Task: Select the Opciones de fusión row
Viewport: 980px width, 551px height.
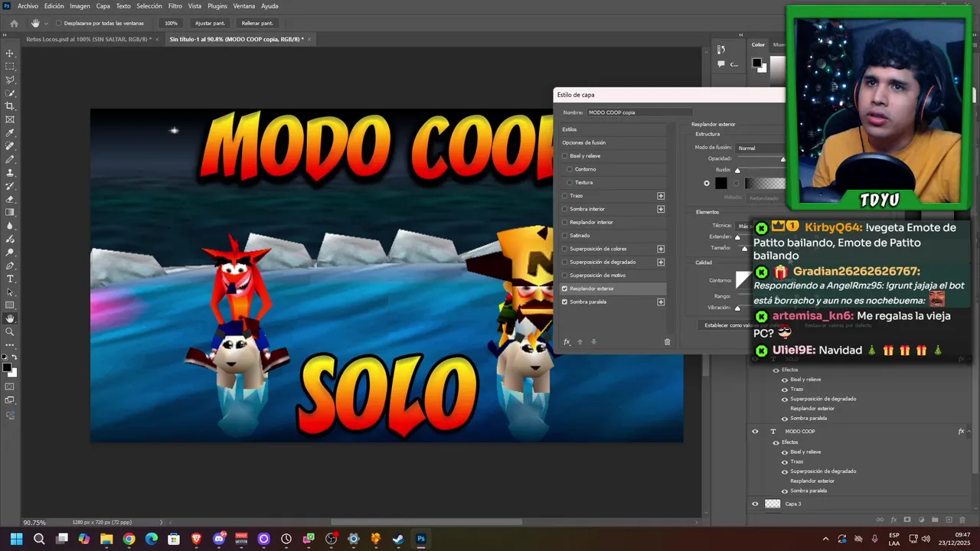Action: [612, 142]
